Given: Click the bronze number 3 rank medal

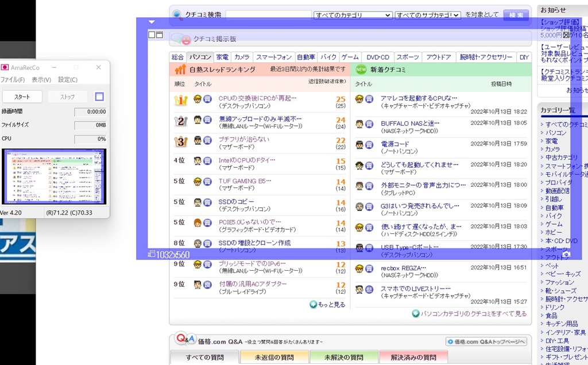Looking at the screenshot, I should pyautogui.click(x=181, y=141).
